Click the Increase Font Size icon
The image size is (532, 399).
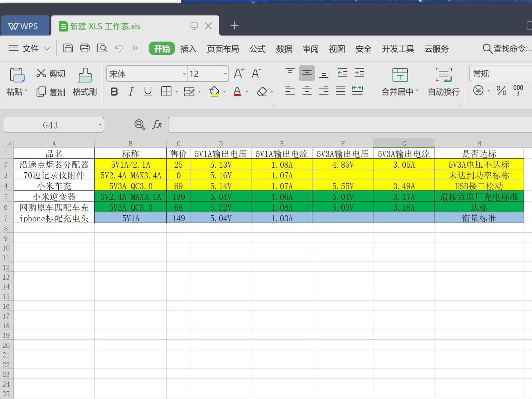239,73
